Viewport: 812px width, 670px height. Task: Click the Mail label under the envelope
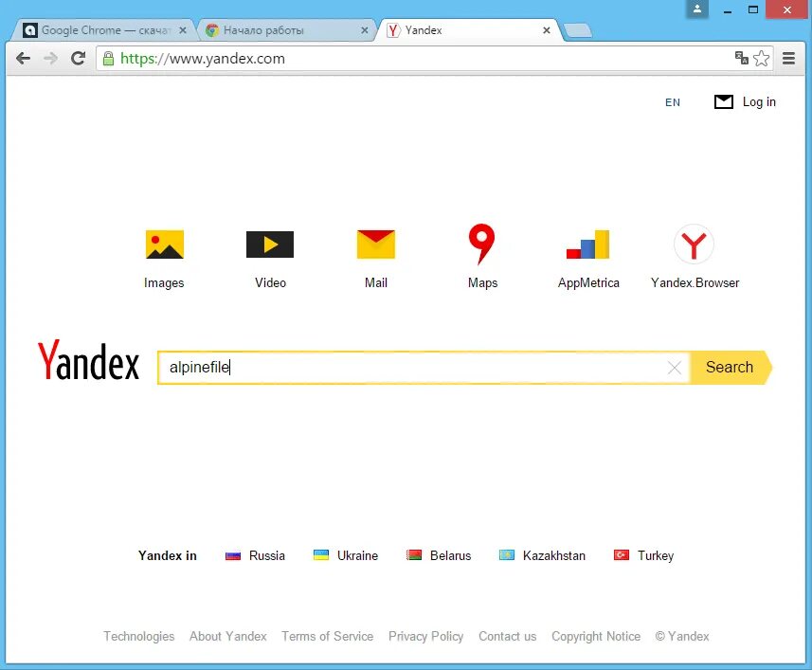click(376, 282)
